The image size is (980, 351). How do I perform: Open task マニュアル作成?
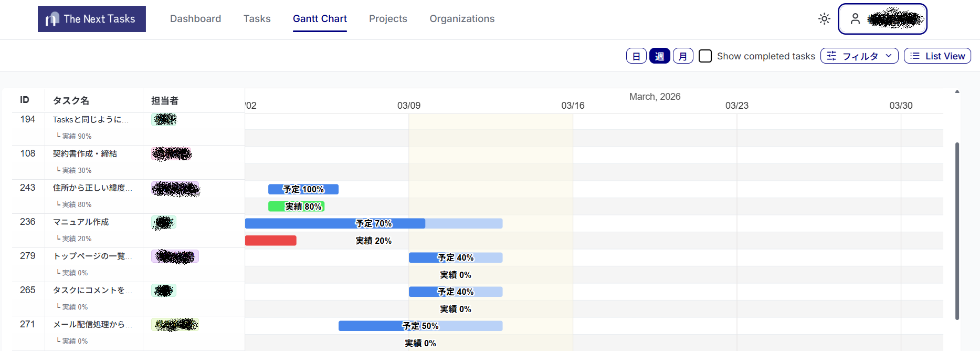coord(81,222)
